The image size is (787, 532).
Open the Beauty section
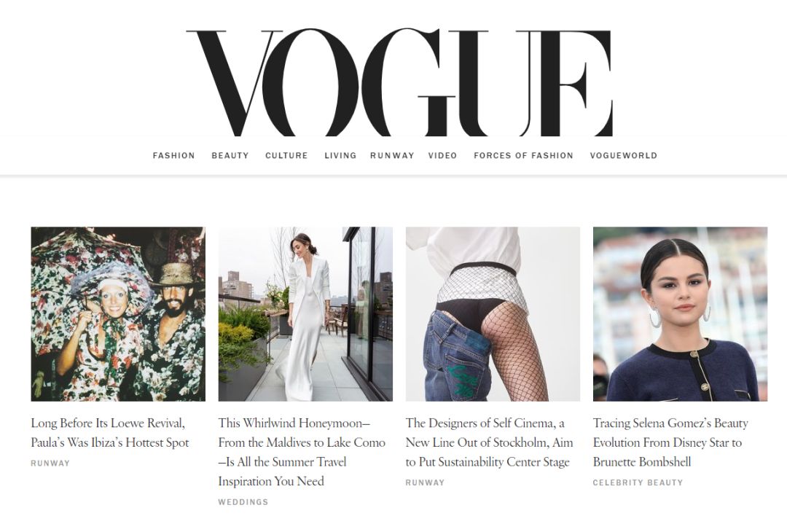click(230, 155)
